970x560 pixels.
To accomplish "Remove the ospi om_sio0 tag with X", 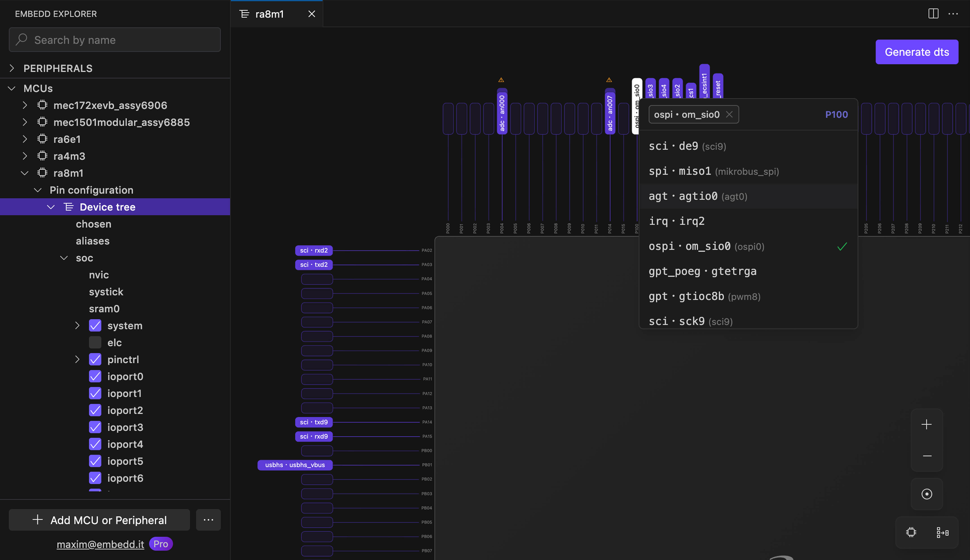I will pos(729,115).
